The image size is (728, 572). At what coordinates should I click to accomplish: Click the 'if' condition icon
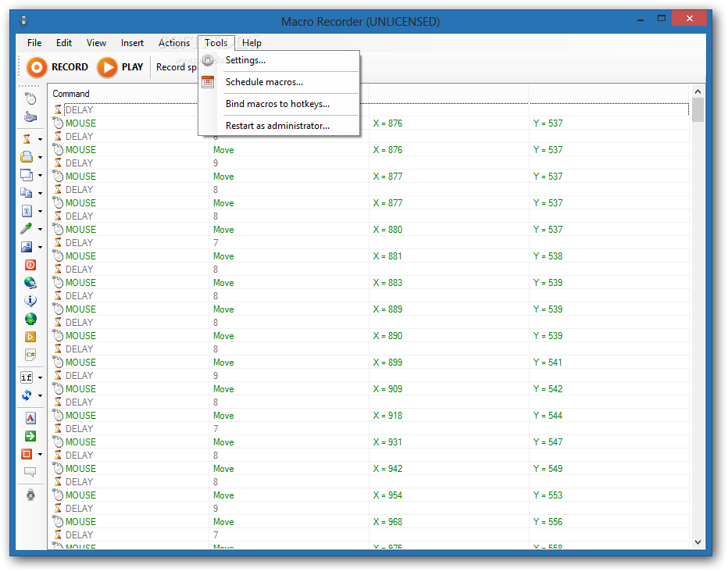coord(27,377)
